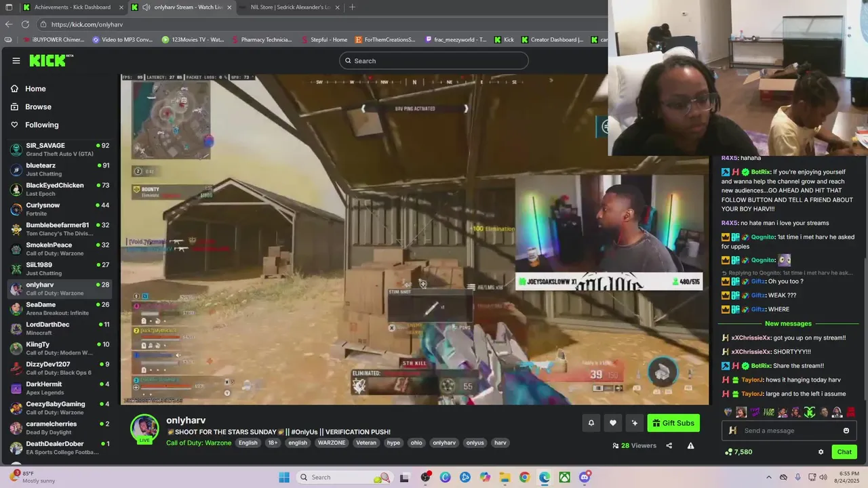Open the Curlysnow channel in the sidebar
Screen dimensions: 868x488
[60, 209]
